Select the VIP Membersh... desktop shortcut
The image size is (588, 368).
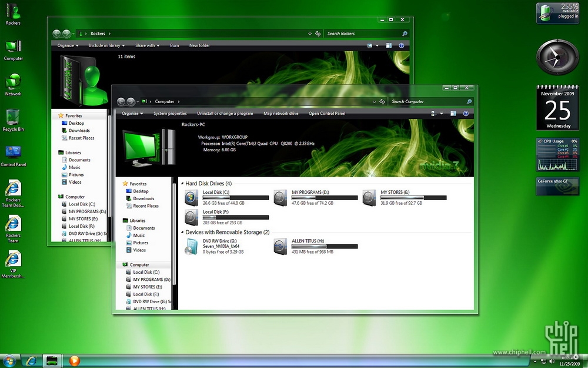point(13,264)
